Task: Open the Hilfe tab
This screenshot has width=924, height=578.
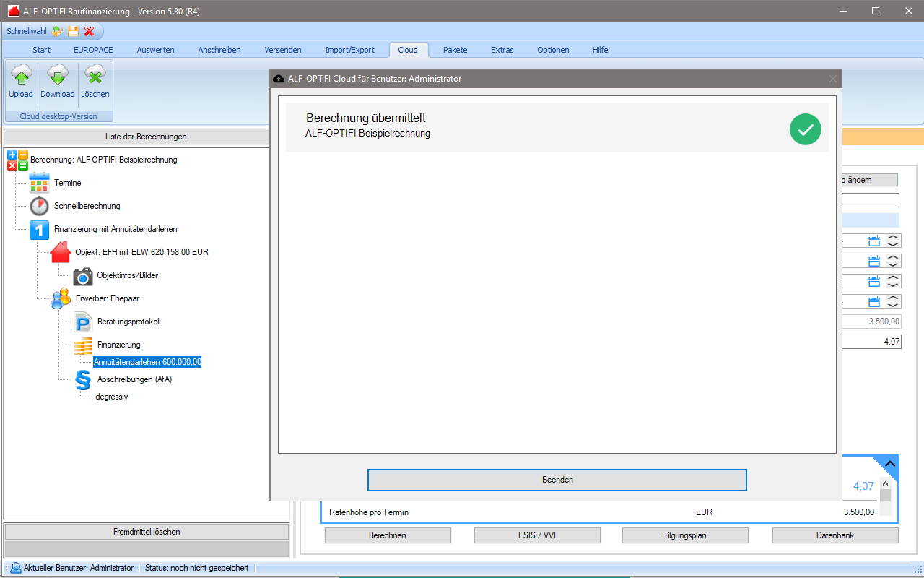Action: click(x=600, y=50)
